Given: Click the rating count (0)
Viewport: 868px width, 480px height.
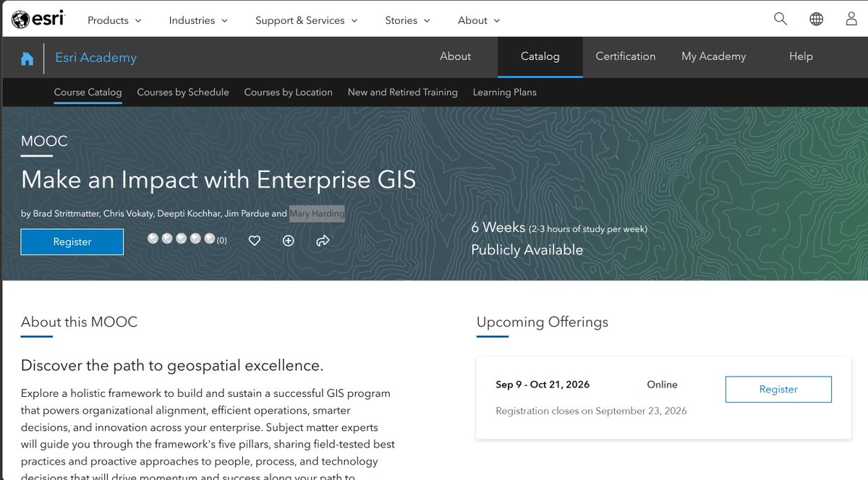Looking at the screenshot, I should tap(222, 241).
